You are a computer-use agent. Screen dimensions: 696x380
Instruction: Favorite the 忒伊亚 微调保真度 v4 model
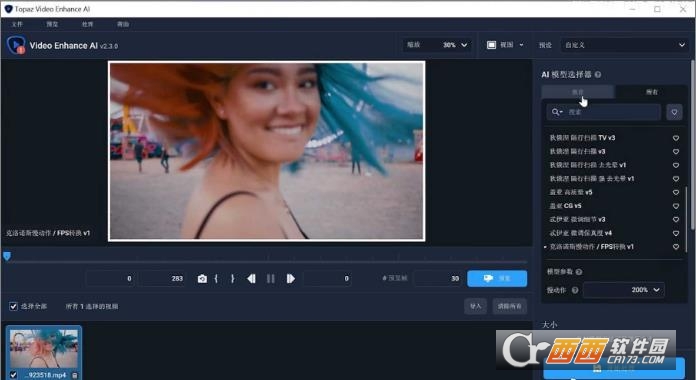[x=676, y=234]
